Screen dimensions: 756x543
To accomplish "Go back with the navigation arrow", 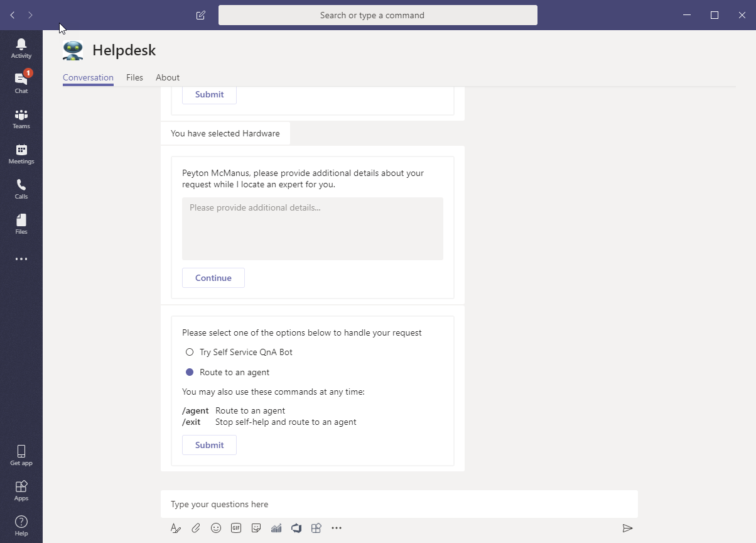I will tap(13, 15).
